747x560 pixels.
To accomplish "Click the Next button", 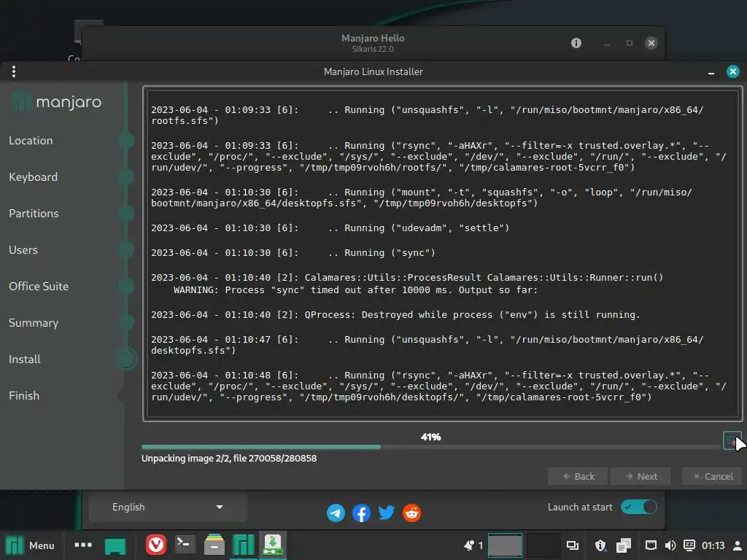I will coord(640,476).
